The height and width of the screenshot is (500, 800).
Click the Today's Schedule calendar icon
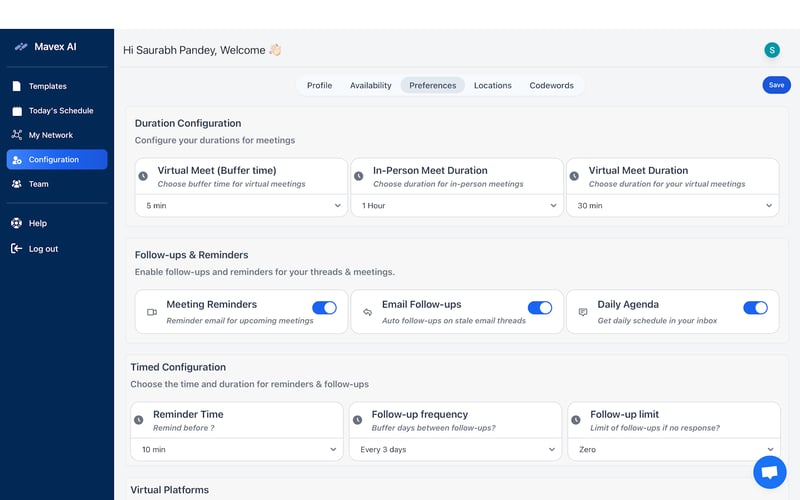[x=16, y=111]
